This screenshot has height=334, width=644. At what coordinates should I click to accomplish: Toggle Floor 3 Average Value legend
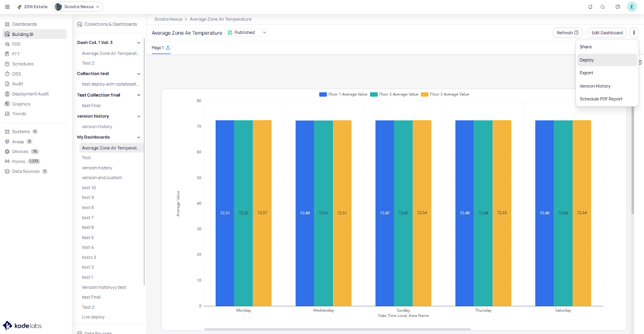445,95
